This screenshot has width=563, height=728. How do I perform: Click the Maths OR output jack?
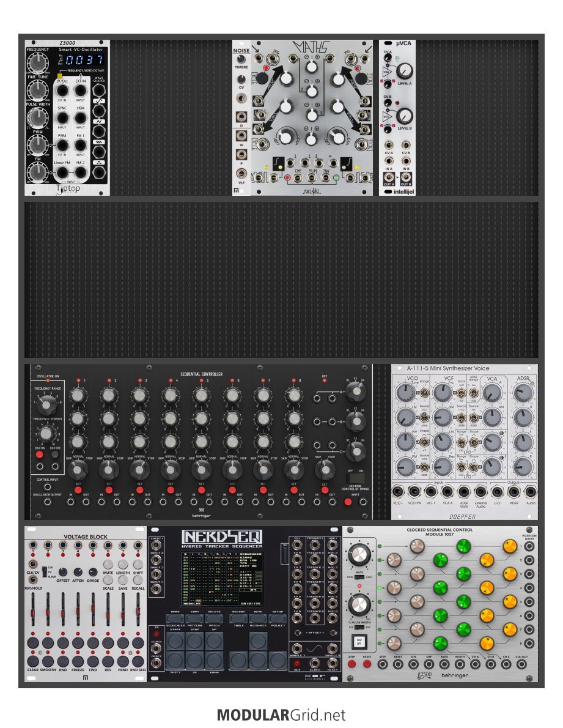tap(297, 177)
